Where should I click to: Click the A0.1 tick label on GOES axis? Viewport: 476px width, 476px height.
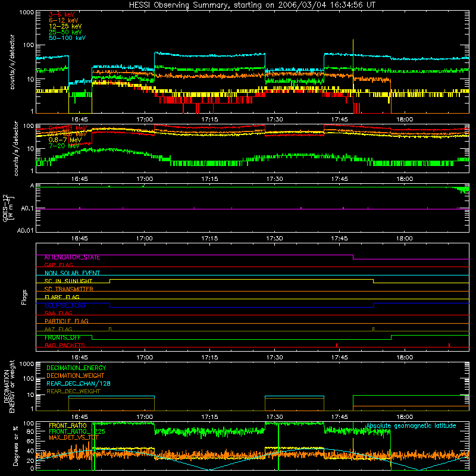[27, 209]
